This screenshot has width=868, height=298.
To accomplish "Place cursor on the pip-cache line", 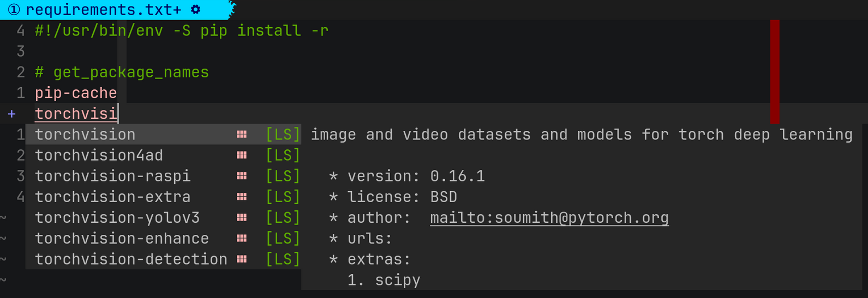I will 76,93.
